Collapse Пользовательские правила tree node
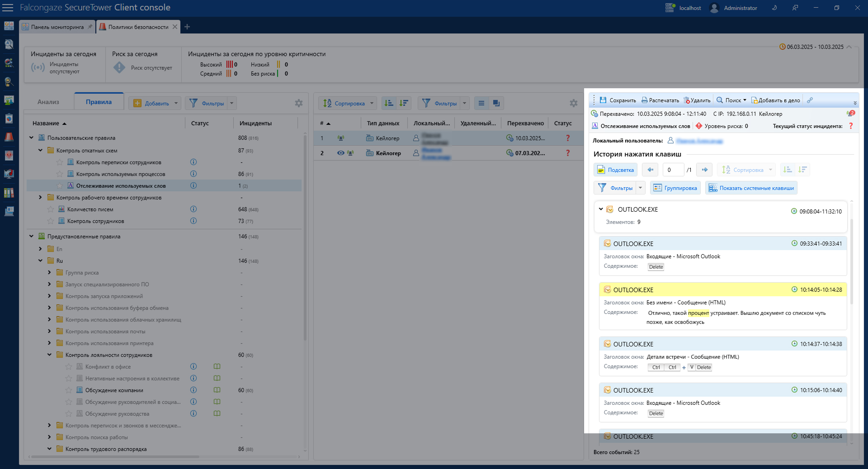The height and width of the screenshot is (469, 868). (31, 137)
